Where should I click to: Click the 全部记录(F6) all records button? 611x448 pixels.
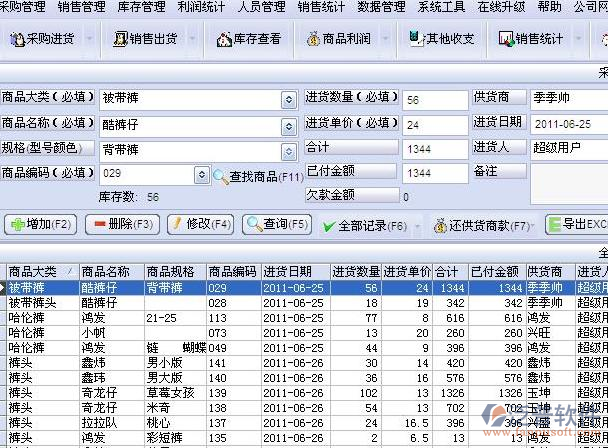point(366,226)
